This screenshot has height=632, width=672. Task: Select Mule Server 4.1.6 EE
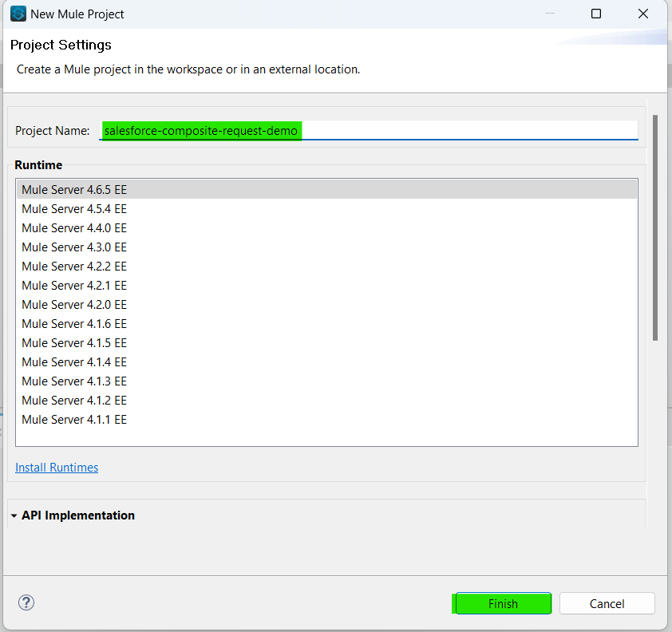click(74, 324)
